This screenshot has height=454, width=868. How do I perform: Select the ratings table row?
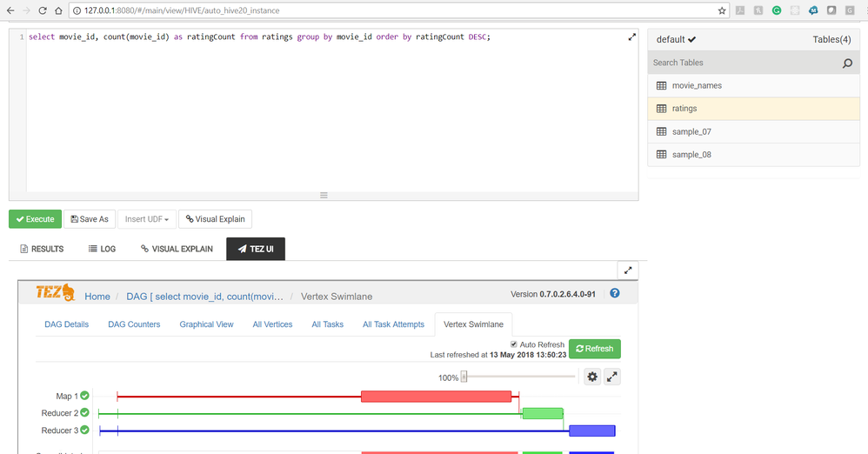tap(753, 109)
